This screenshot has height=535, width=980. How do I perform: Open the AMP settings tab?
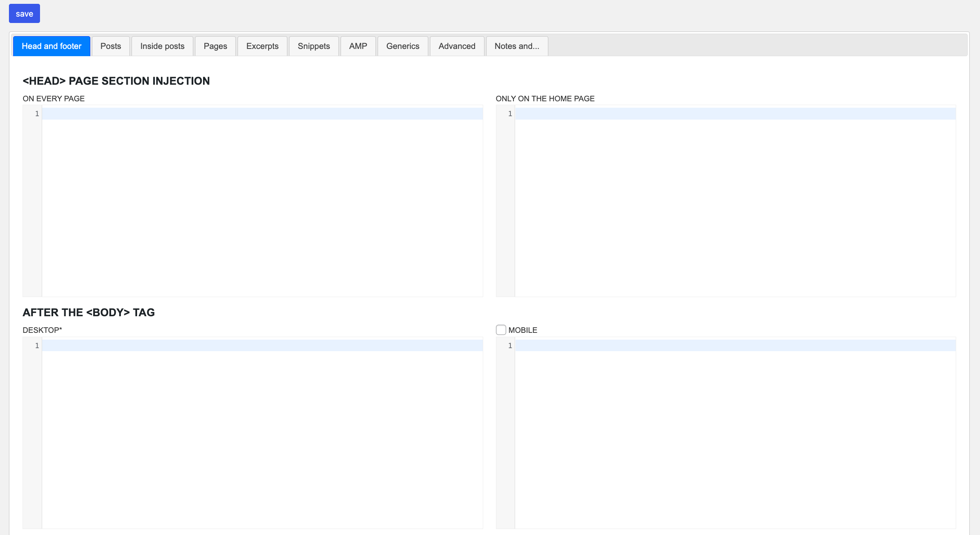[358, 46]
